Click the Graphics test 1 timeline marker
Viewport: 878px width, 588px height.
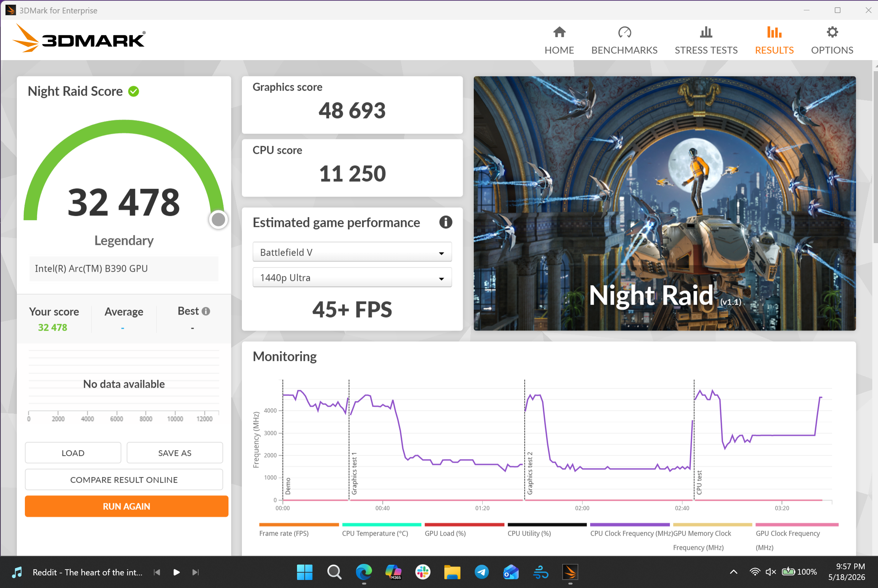tap(354, 473)
